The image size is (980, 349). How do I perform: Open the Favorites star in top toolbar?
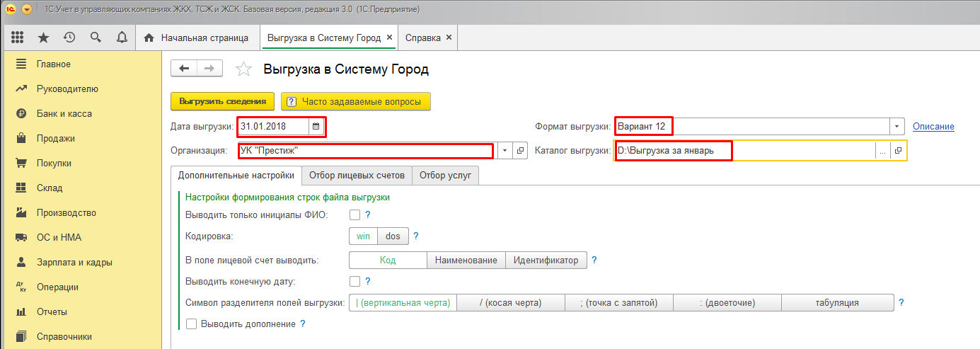[43, 38]
